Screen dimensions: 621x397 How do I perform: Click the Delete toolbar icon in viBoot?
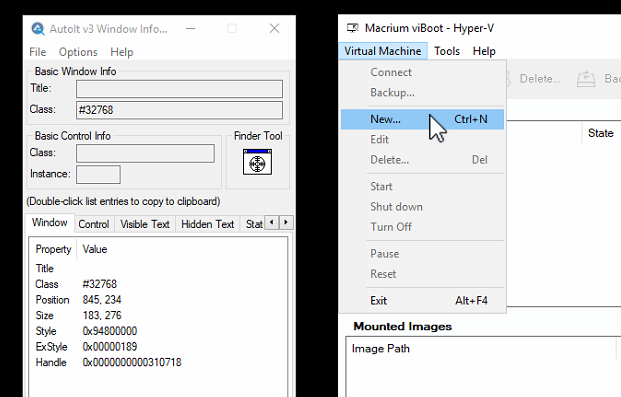509,78
